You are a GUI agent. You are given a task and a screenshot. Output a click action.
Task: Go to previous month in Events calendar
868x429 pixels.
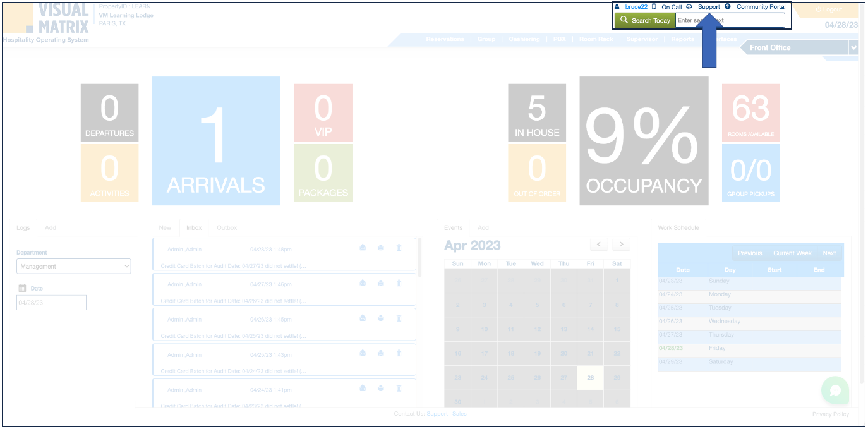[599, 245]
